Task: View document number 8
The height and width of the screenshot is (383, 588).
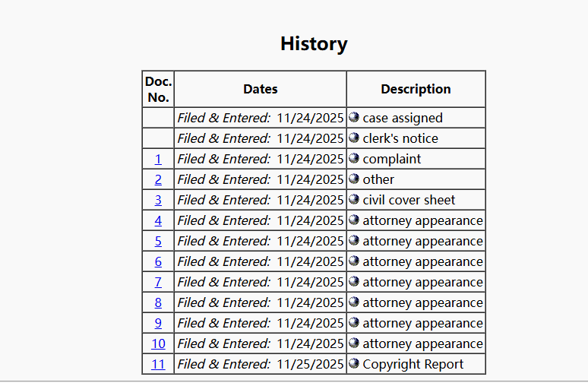Action: (158, 303)
